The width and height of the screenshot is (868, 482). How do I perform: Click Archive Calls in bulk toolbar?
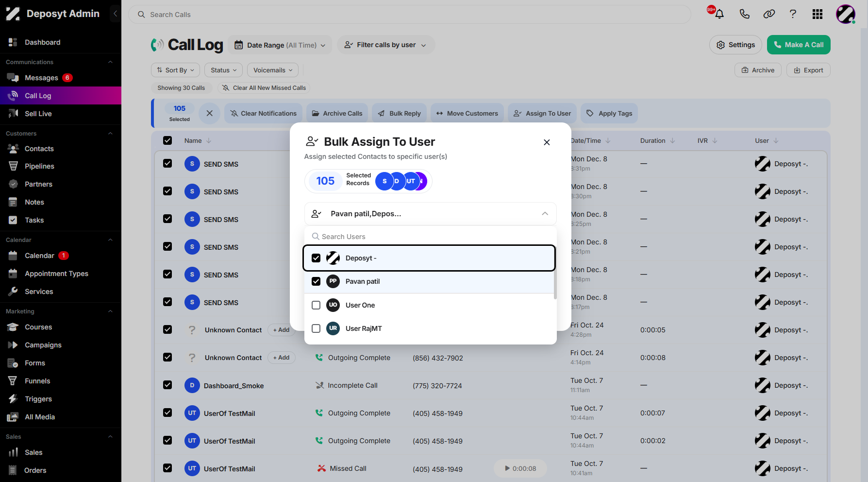point(337,113)
